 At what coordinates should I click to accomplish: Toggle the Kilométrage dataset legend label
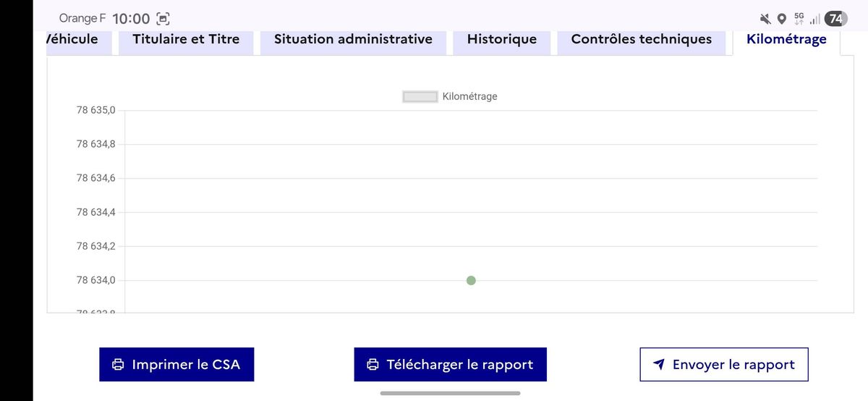(x=469, y=96)
